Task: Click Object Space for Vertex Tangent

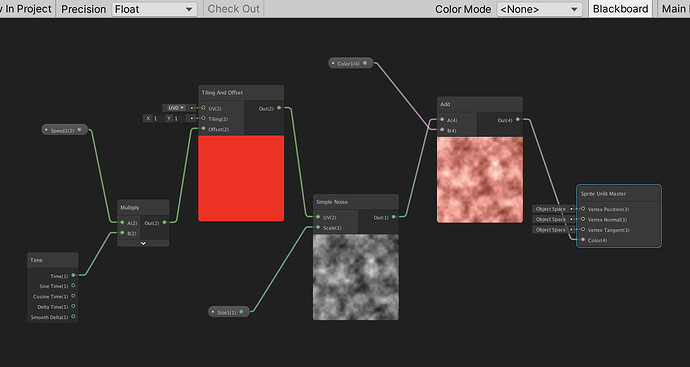Action: click(x=551, y=230)
